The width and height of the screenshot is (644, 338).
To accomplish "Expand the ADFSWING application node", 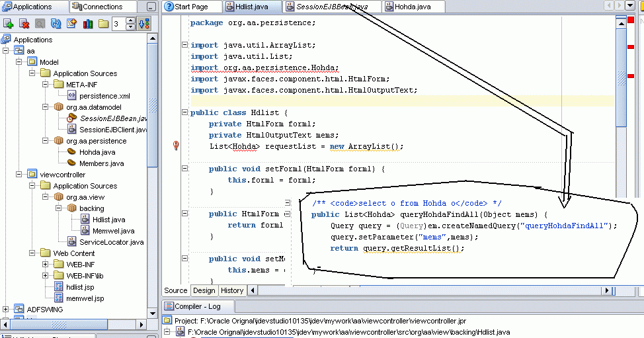I will coord(7,309).
